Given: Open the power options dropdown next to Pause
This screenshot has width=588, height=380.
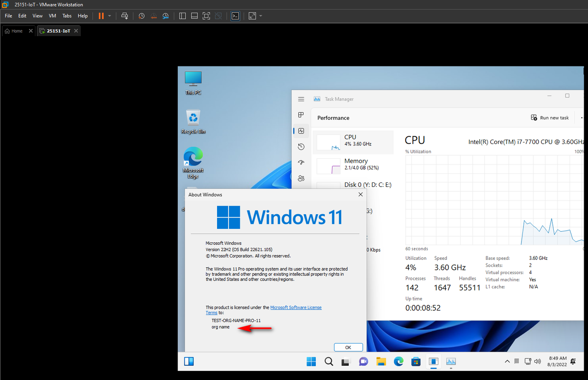Looking at the screenshot, I should (x=110, y=16).
